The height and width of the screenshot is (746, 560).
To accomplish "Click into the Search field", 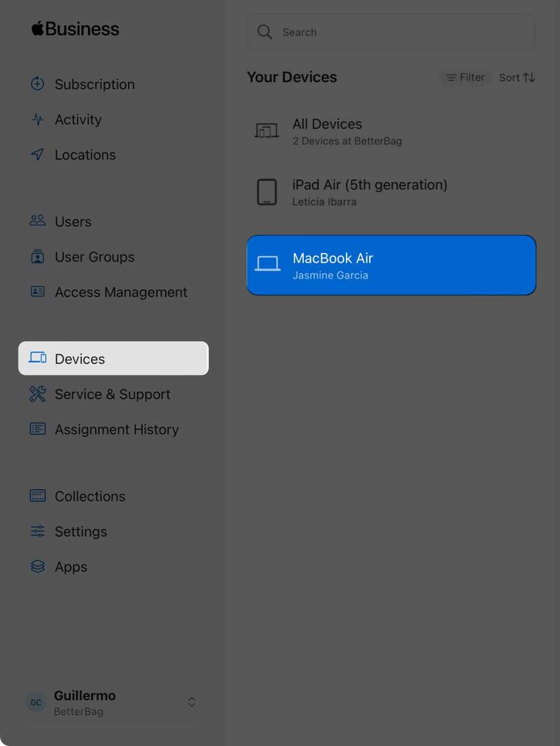I will point(401,32).
